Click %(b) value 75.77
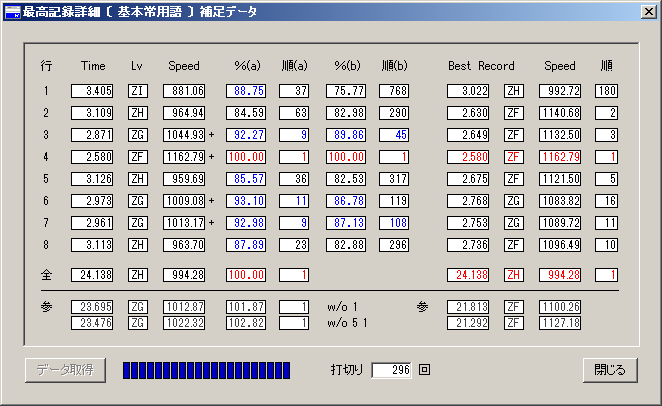This screenshot has width=662, height=406. (346, 91)
